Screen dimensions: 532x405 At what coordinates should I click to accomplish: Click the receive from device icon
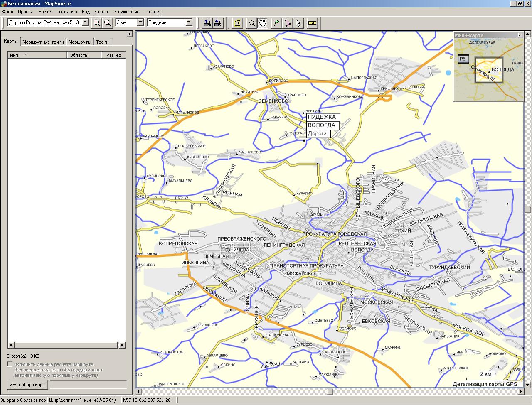[218, 23]
